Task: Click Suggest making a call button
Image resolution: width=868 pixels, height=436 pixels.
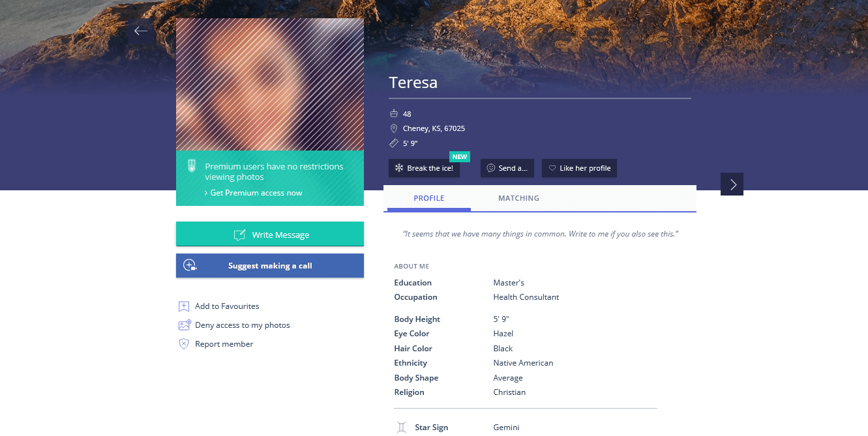Action: click(270, 266)
